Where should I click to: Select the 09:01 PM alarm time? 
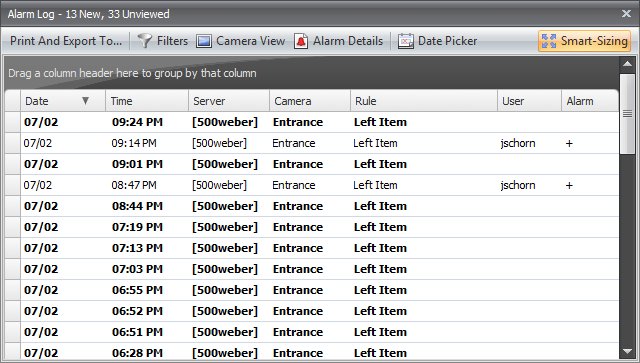coord(137,164)
